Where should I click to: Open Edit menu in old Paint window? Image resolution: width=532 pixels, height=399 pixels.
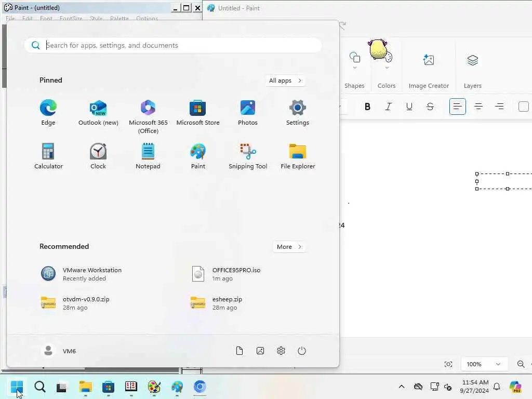pos(28,18)
